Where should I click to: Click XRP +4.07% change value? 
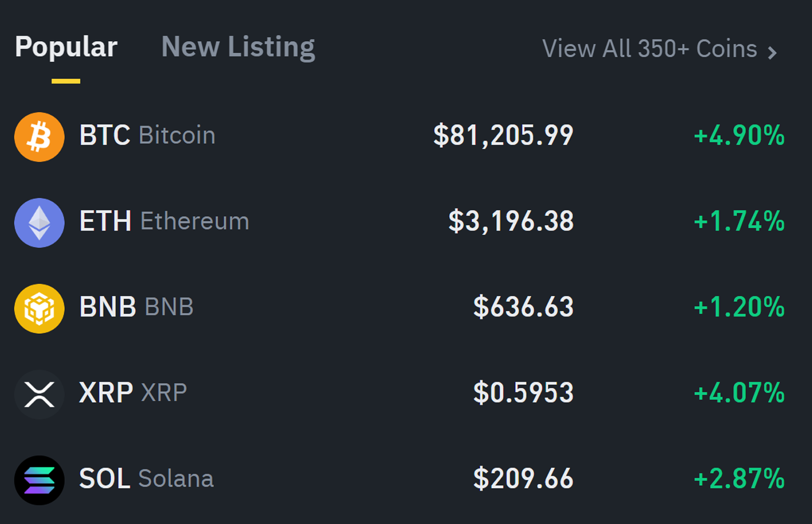[739, 393]
